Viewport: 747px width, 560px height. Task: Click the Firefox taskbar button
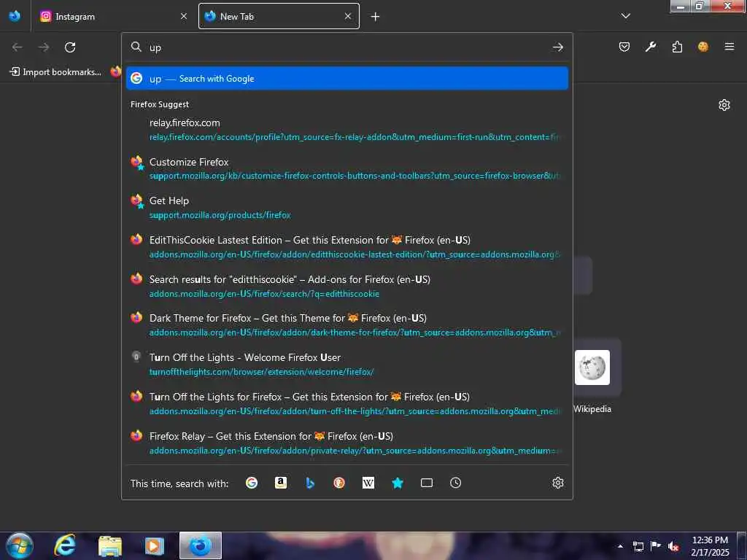[x=201, y=545]
